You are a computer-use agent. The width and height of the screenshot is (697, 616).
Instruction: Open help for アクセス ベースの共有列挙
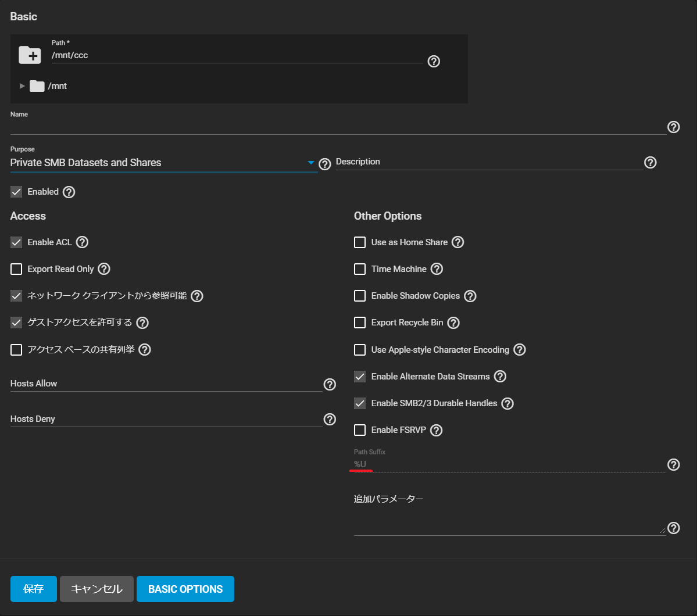pyautogui.click(x=145, y=350)
